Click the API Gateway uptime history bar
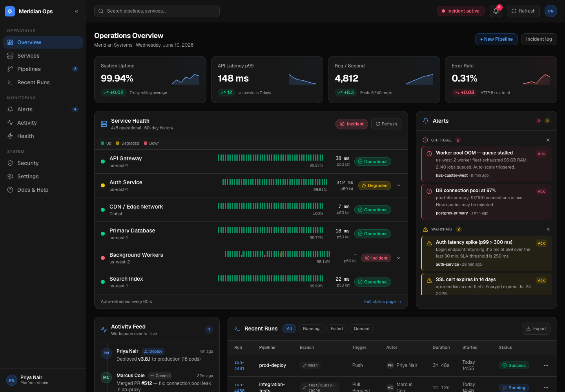Image resolution: width=565 pixels, height=392 pixels. (270, 158)
